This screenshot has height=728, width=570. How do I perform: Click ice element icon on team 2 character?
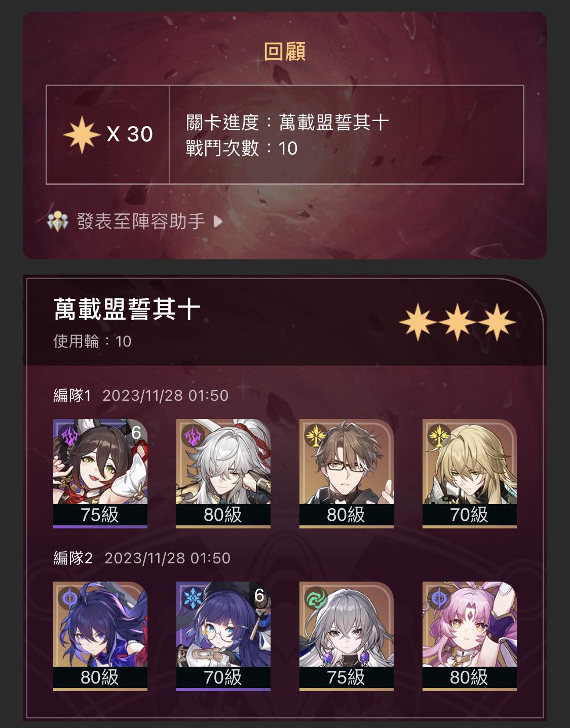coord(193,598)
